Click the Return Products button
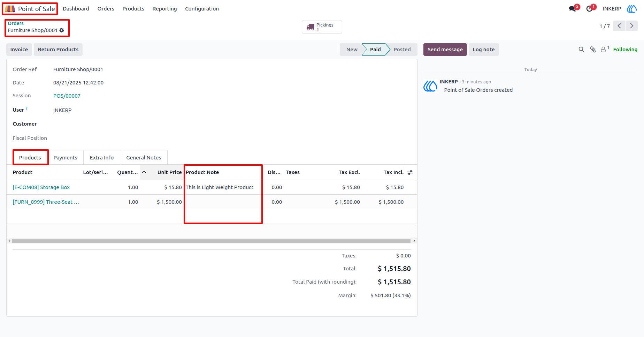 click(x=58, y=50)
